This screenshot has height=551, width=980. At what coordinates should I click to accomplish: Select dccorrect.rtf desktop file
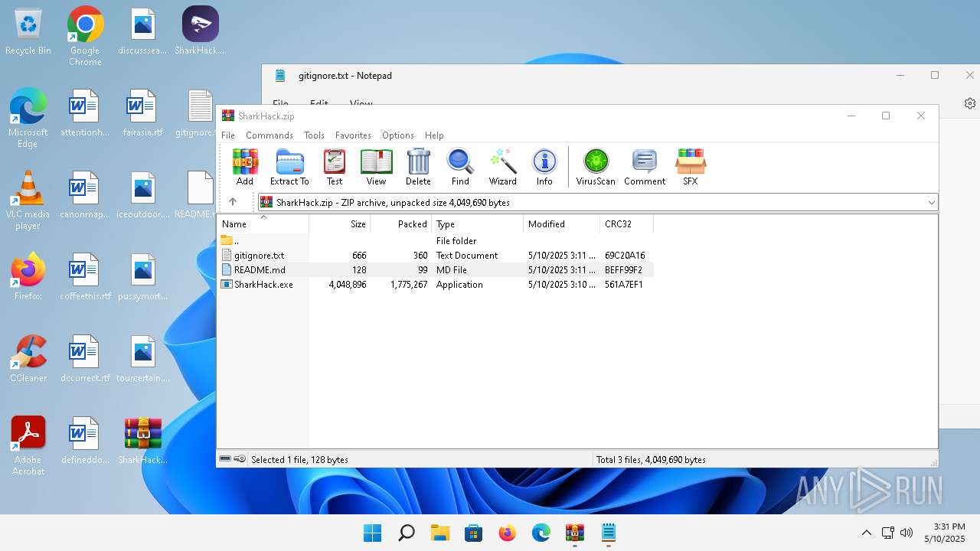85,360
